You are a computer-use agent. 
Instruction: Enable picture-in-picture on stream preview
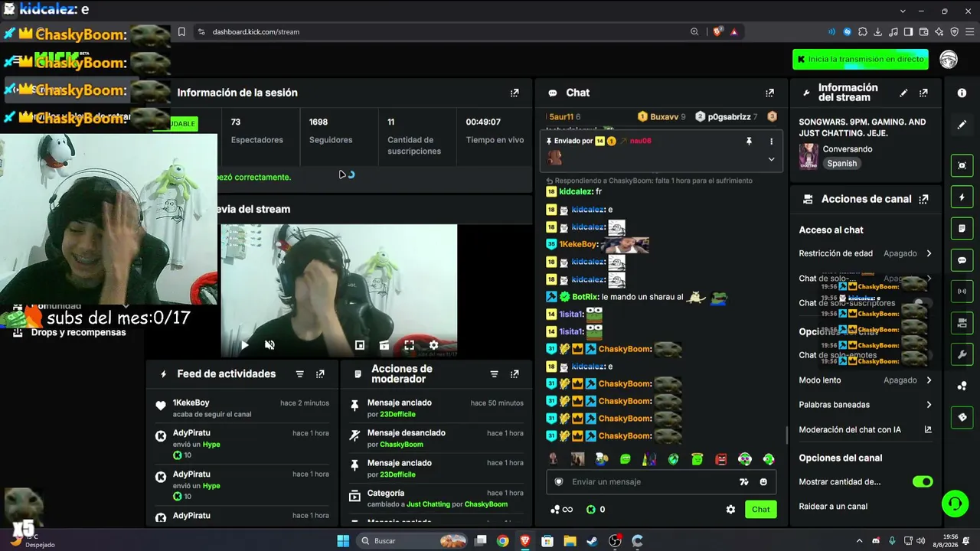(360, 345)
